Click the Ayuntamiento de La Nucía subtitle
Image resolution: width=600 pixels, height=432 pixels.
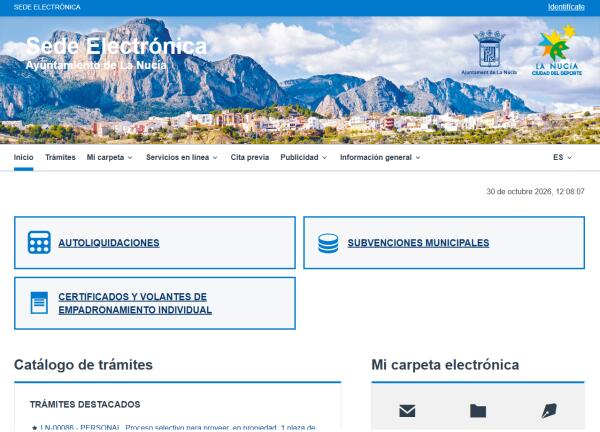(96, 65)
